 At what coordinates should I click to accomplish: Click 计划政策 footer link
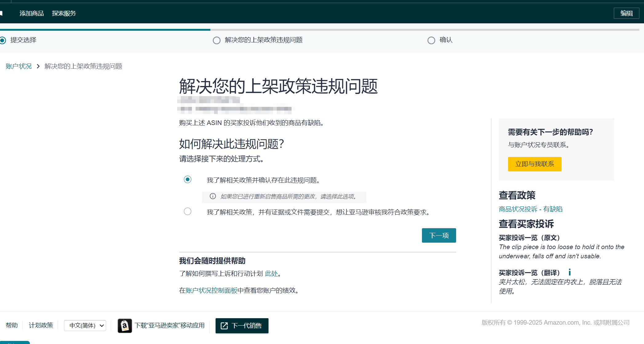[x=41, y=325]
